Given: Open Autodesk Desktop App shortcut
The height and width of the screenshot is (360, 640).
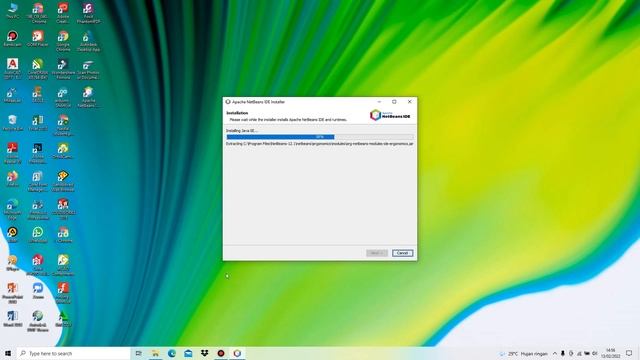Looking at the screenshot, I should [x=88, y=40].
